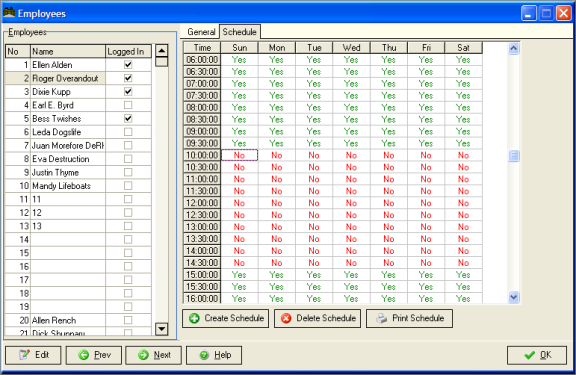Screen dimensions: 576x375
Task: Select the 16:00:00 Tuesday Yes cell
Action: 314,299
